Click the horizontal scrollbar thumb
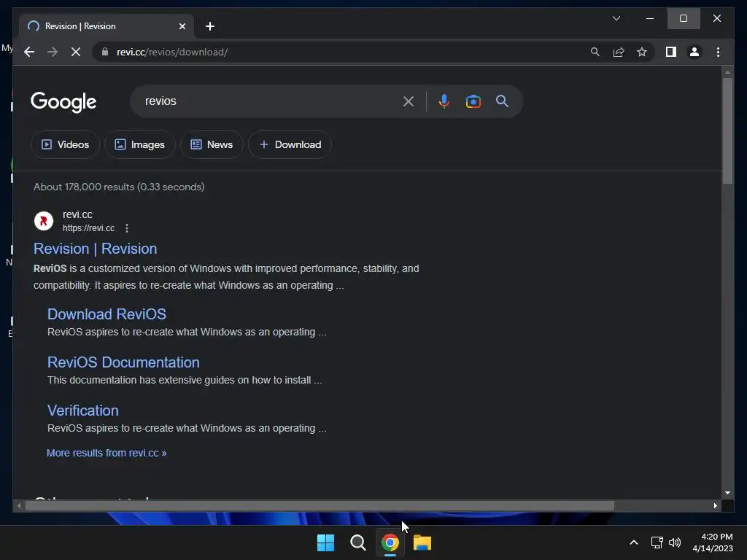747x560 pixels. (x=320, y=506)
